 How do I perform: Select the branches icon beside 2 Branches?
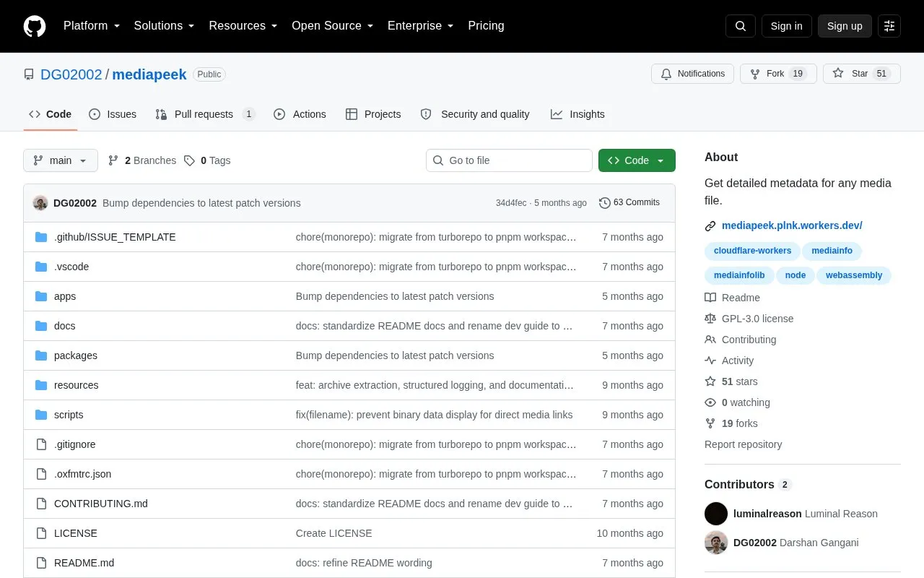click(x=113, y=160)
